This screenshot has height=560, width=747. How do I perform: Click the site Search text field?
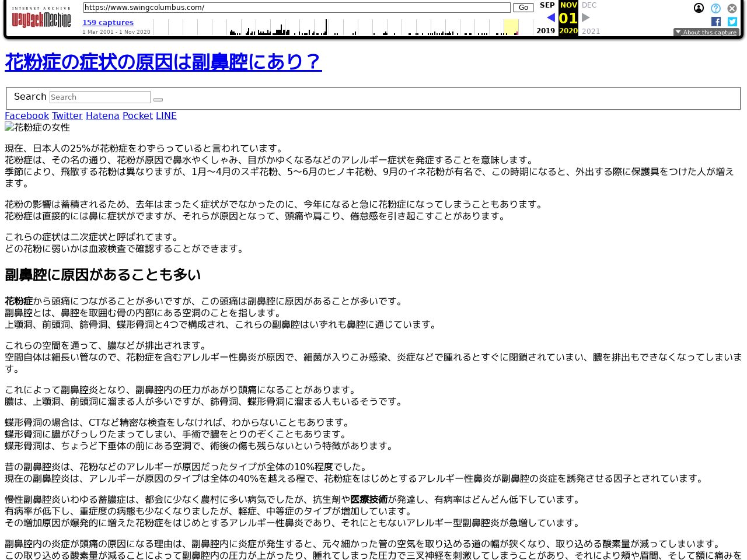100,97
